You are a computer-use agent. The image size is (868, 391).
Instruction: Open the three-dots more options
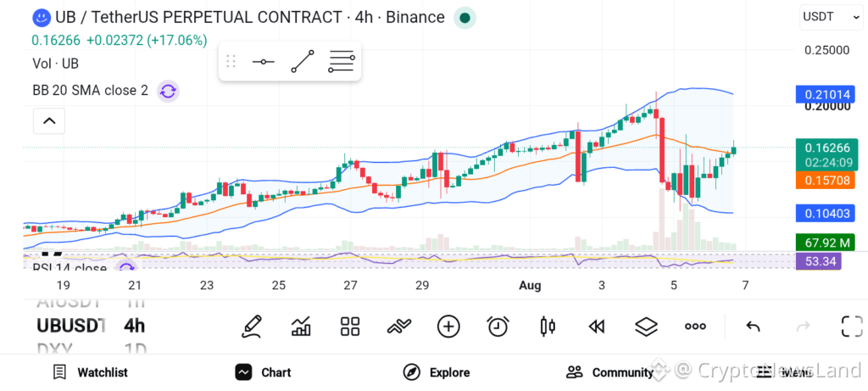695,327
